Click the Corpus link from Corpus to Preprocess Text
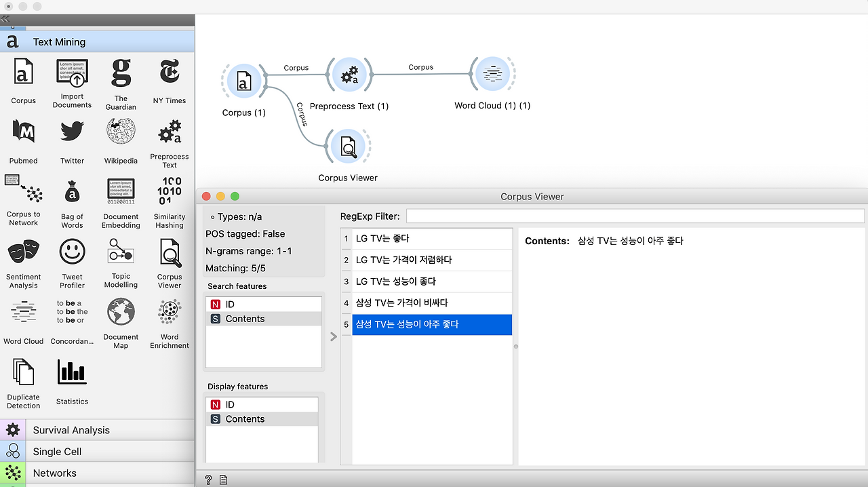This screenshot has width=868, height=487. pos(296,68)
